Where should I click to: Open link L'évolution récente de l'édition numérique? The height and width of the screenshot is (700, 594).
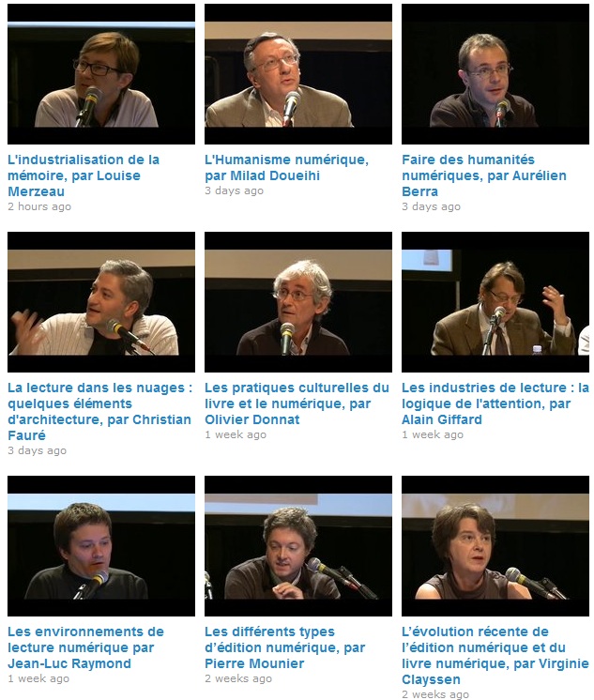[x=495, y=655]
